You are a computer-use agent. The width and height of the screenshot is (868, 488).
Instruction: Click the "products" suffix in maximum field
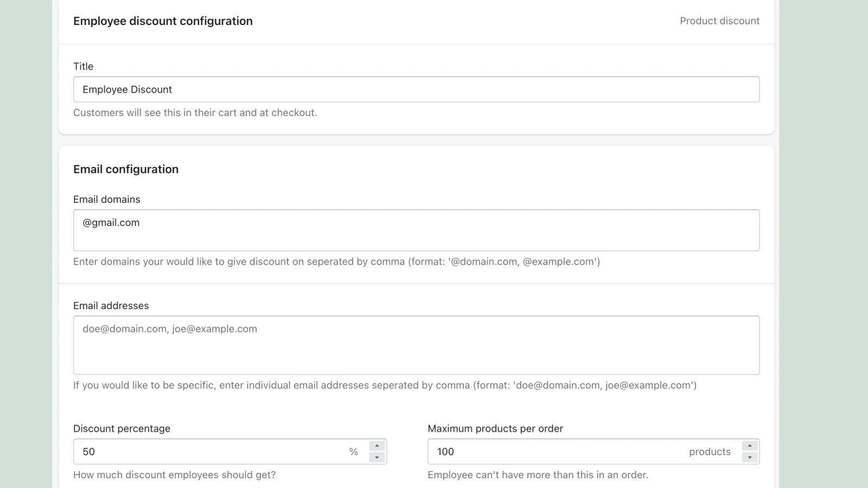point(710,452)
